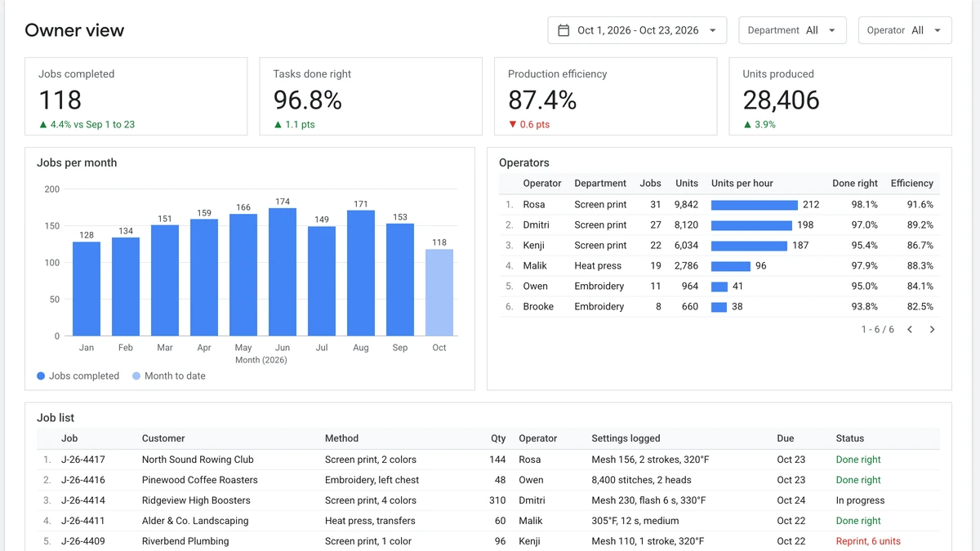Click Rosa's efficiency value 91.6%
Image resolution: width=980 pixels, height=551 pixels.
(x=920, y=205)
